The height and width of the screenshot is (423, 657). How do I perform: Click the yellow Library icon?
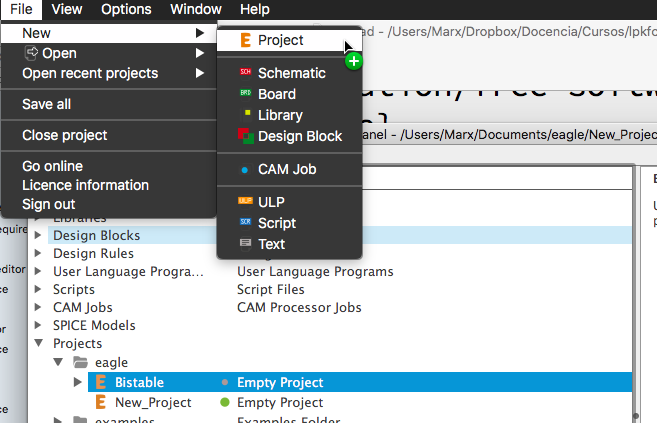245,115
